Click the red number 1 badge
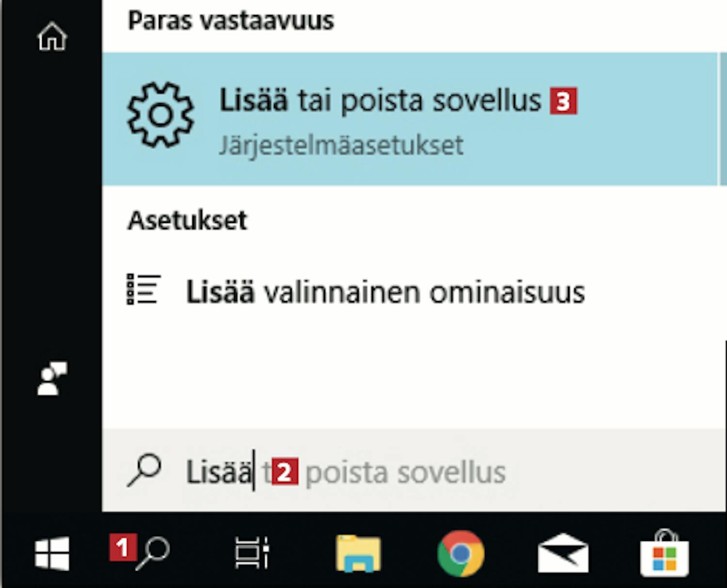This screenshot has height=588, width=727. pos(123,547)
